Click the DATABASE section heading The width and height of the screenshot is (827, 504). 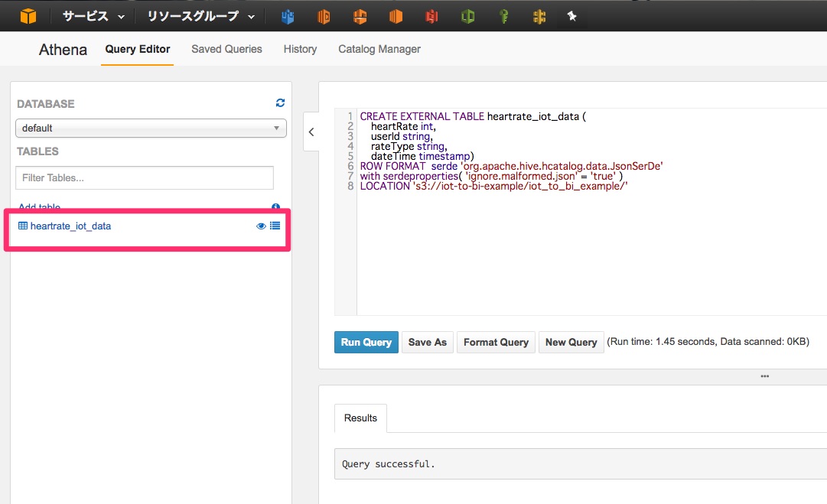[x=45, y=104]
